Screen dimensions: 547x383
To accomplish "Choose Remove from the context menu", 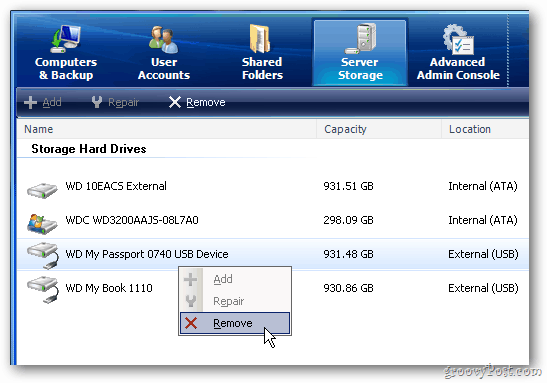I will coord(235,323).
